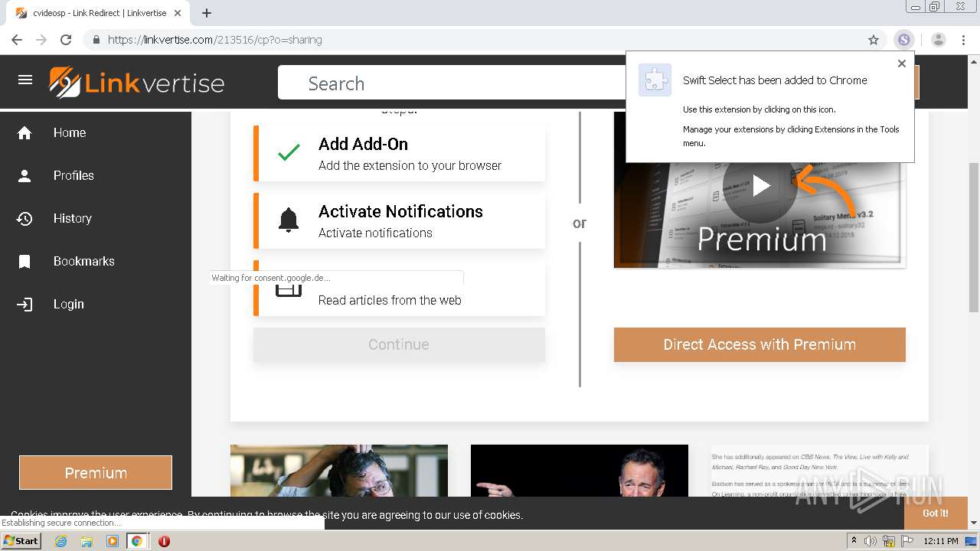The height and width of the screenshot is (551, 980).
Task: Go forward in browser
Action: pyautogui.click(x=41, y=40)
